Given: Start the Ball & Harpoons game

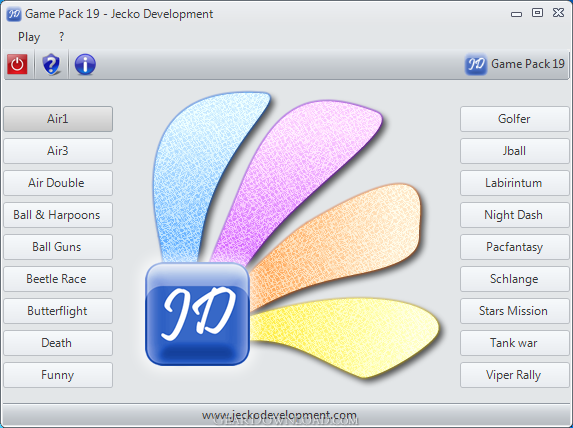Looking at the screenshot, I should [58, 215].
